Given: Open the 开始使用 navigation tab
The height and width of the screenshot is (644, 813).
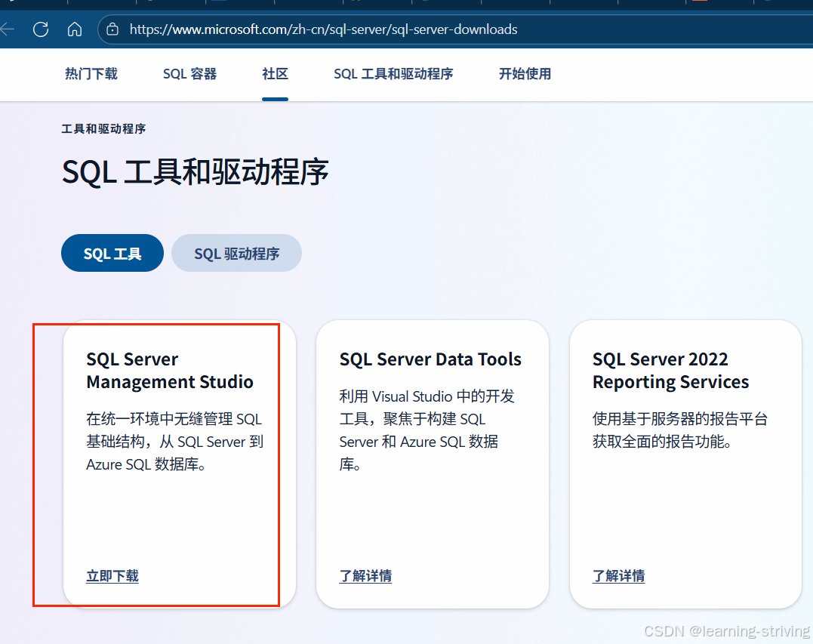Looking at the screenshot, I should [x=525, y=74].
